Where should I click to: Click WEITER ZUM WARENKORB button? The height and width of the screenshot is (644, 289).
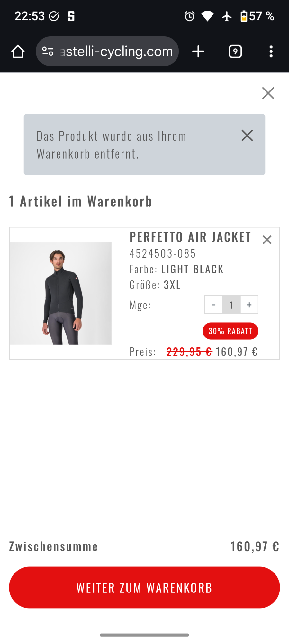click(144, 588)
